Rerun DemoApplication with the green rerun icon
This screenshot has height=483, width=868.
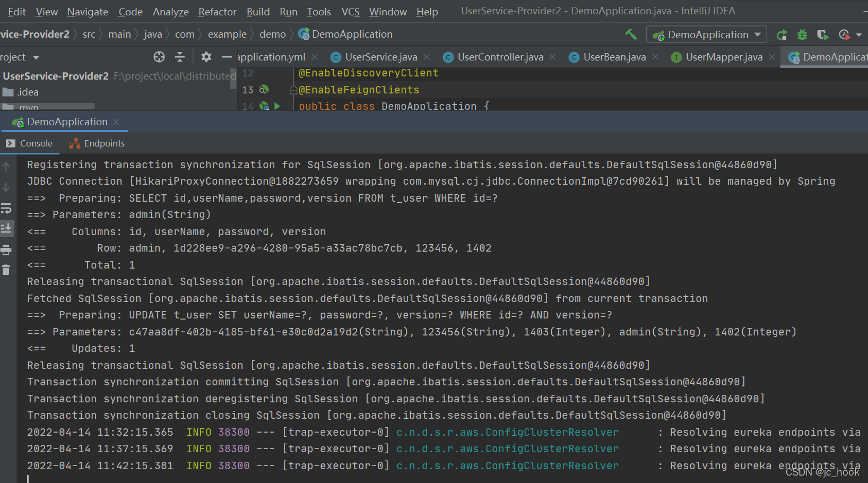782,35
